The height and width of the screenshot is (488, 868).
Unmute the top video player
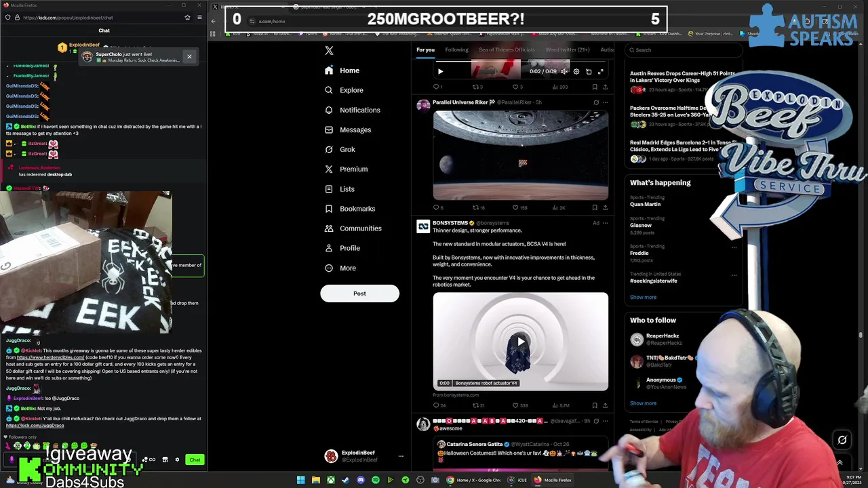click(564, 71)
